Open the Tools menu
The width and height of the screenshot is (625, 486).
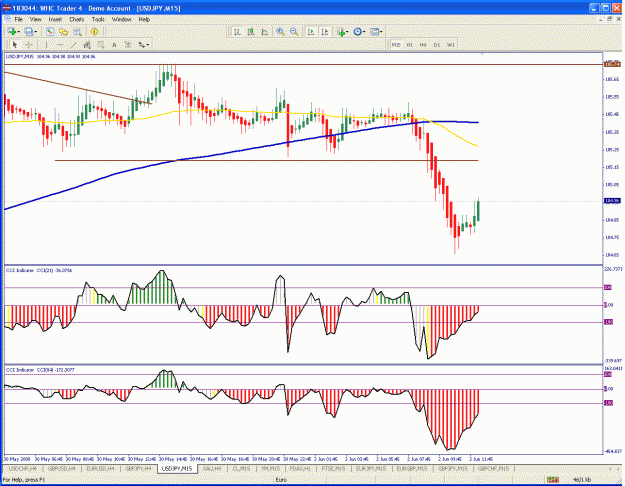click(98, 19)
